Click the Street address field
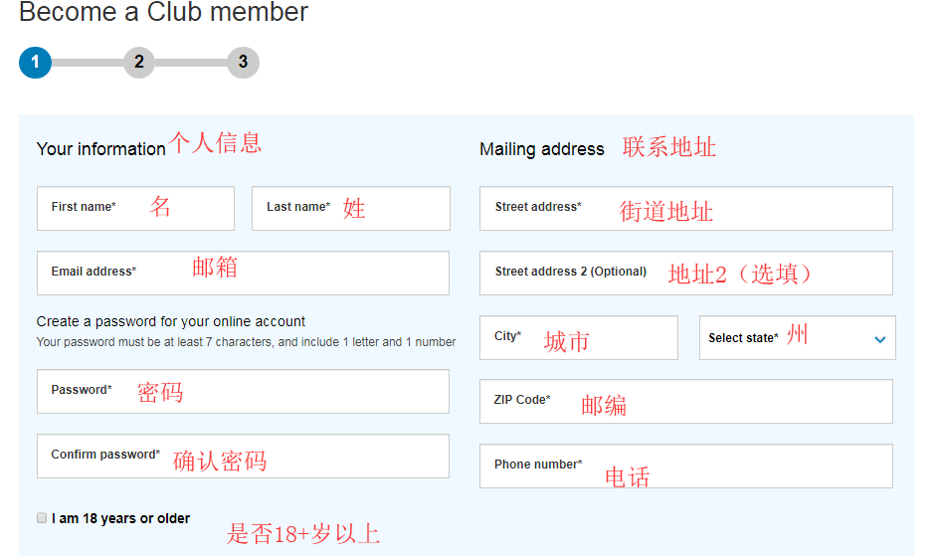940x560 pixels. [685, 208]
